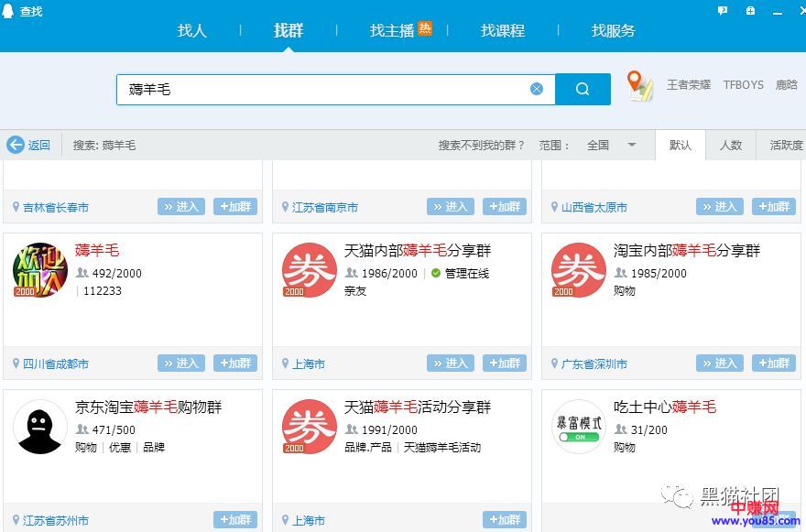Click the QQ penguin logo in title bar
806x532 pixels.
[9, 11]
